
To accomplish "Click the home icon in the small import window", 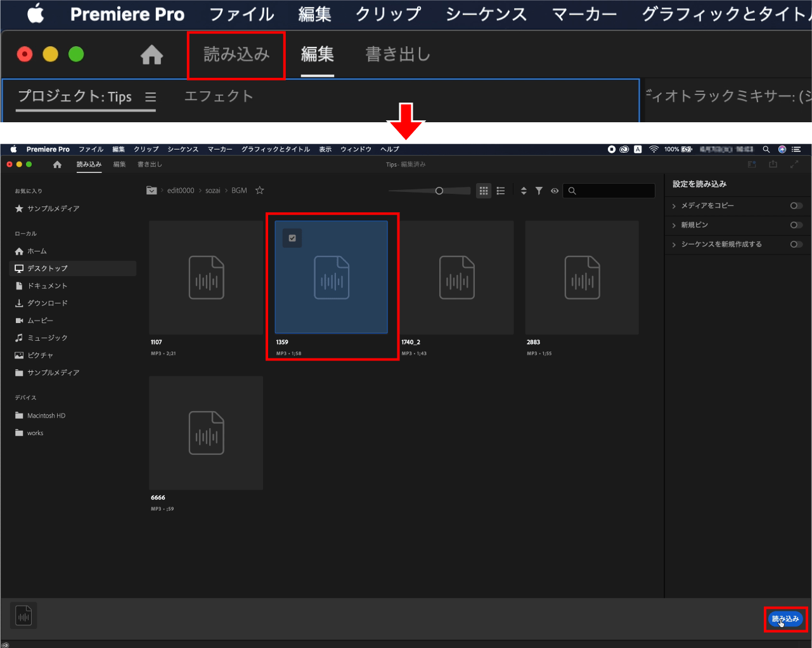I will [57, 165].
